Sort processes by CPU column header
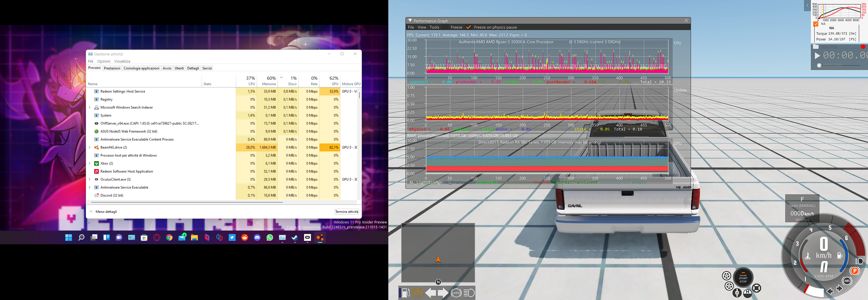 pyautogui.click(x=246, y=81)
